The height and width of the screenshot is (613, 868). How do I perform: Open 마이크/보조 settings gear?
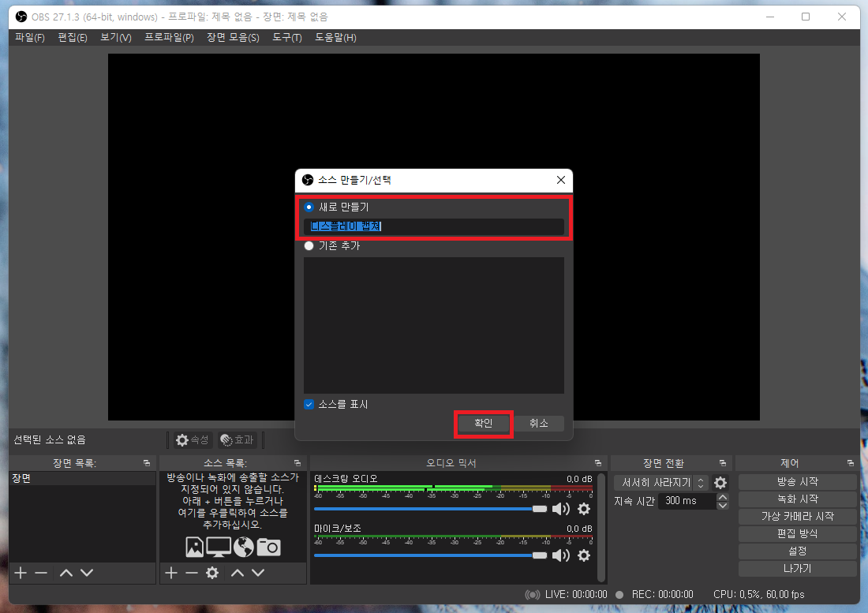point(584,555)
